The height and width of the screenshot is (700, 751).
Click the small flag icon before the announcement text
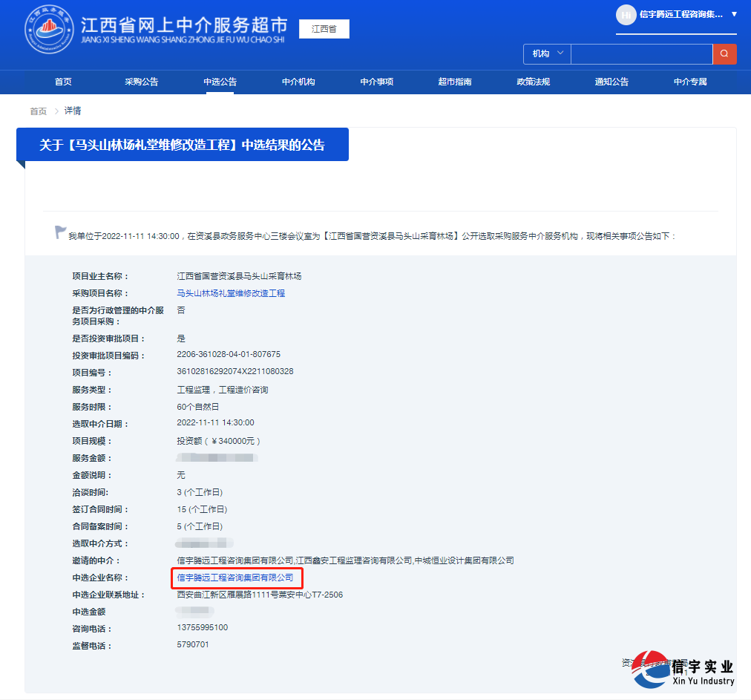pyautogui.click(x=59, y=232)
